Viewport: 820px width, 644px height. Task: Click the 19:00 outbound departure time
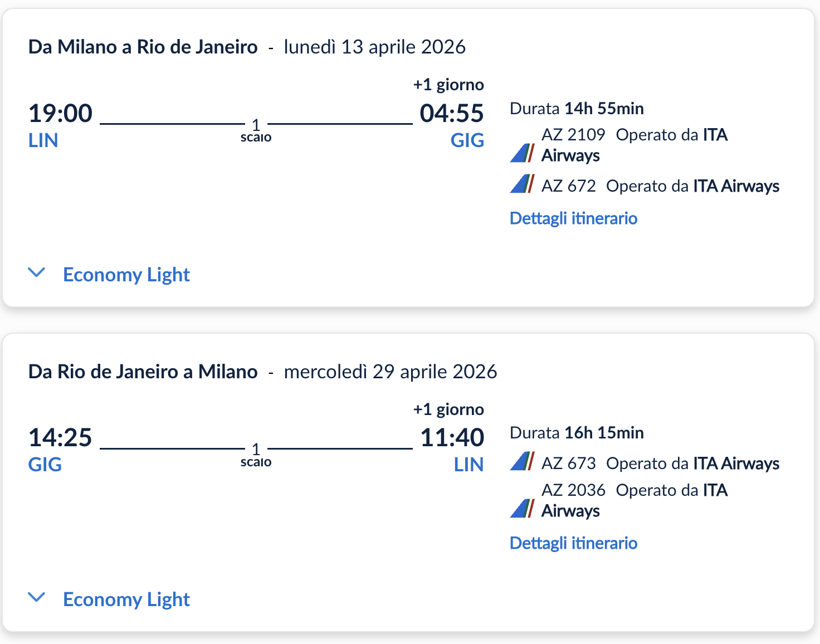60,113
